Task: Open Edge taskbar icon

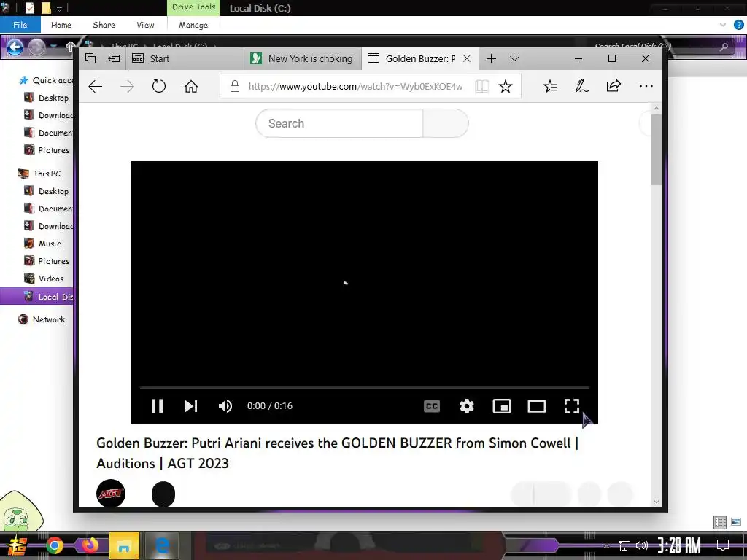Action: (x=163, y=545)
